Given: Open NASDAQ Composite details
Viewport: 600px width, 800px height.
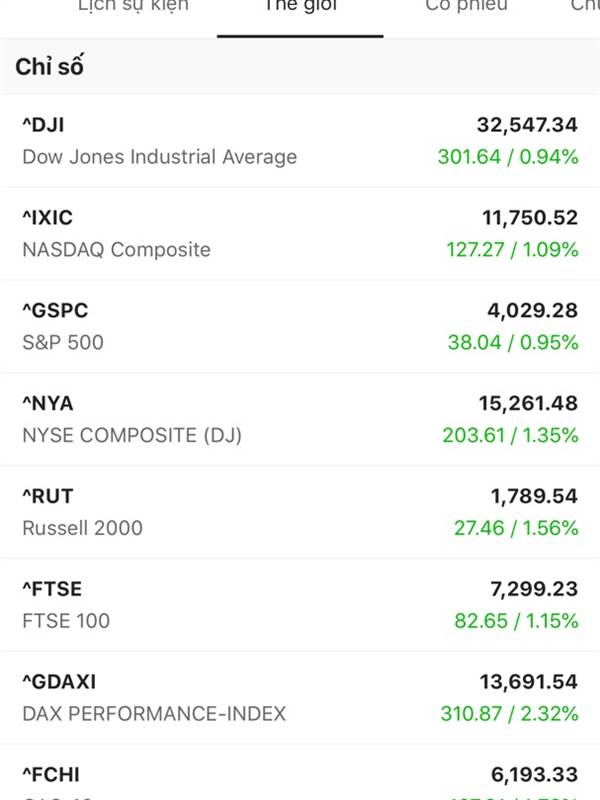Looking at the screenshot, I should pyautogui.click(x=116, y=249).
